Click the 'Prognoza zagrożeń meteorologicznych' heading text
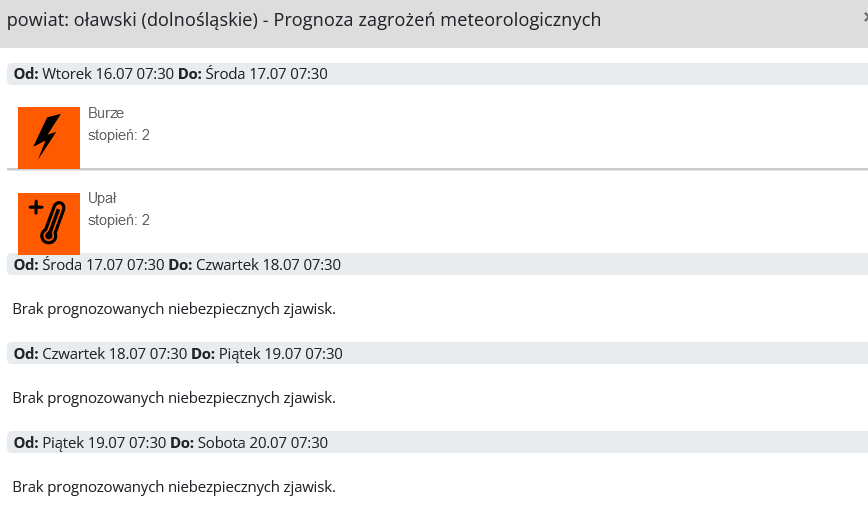This screenshot has height=518, width=868. coord(437,20)
